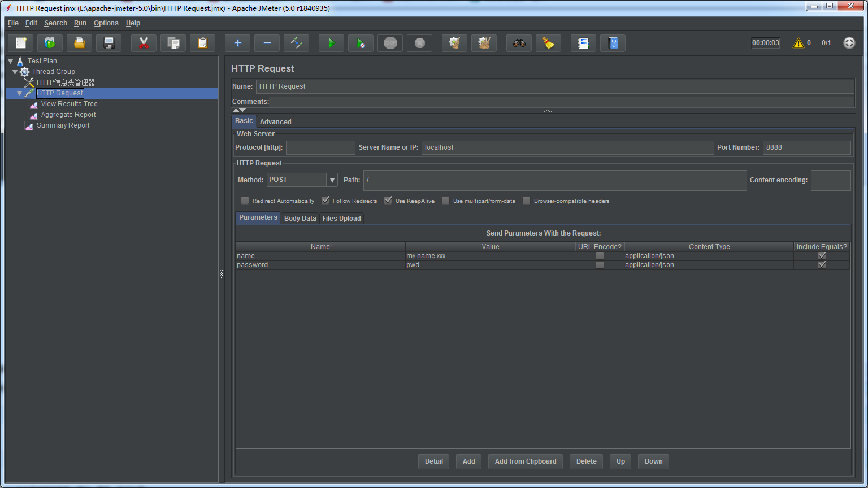Image resolution: width=868 pixels, height=488 pixels.
Task: Click the remote engines status icon
Action: [849, 43]
